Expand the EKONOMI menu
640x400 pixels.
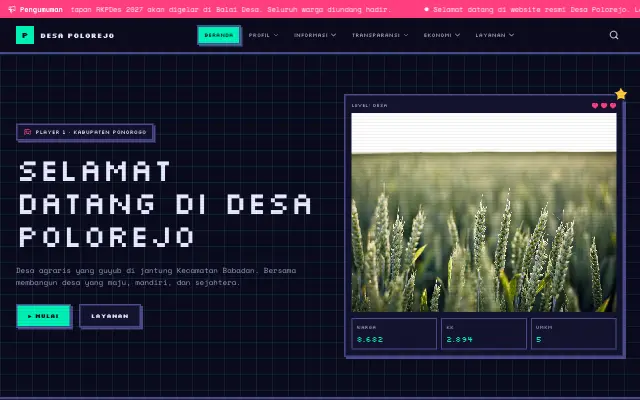(442, 35)
